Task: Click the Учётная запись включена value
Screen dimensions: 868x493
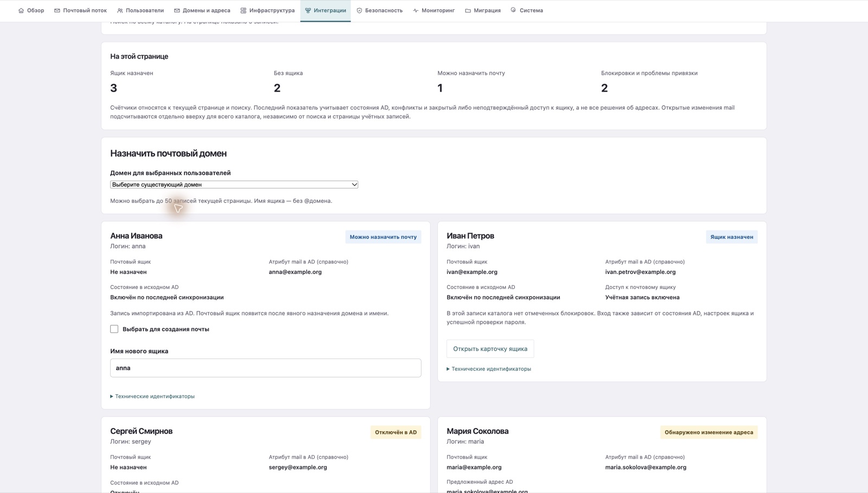Action: point(642,297)
